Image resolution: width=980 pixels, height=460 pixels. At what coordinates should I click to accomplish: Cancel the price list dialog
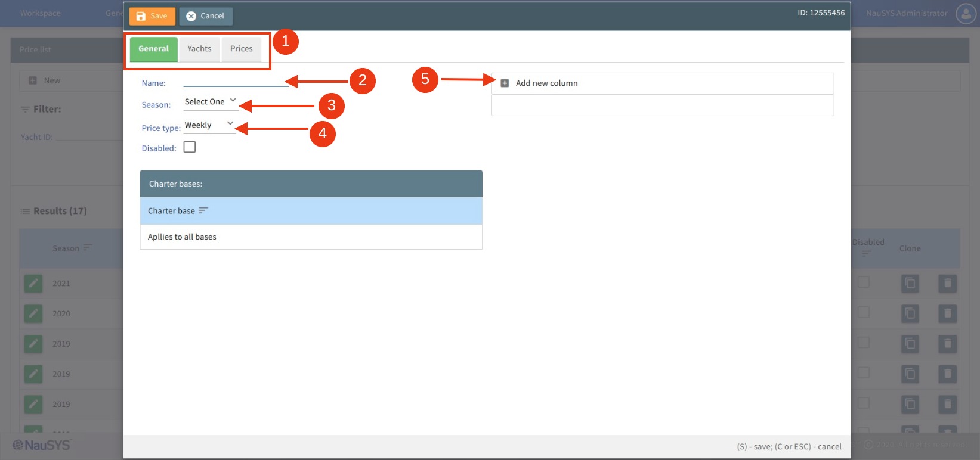206,16
